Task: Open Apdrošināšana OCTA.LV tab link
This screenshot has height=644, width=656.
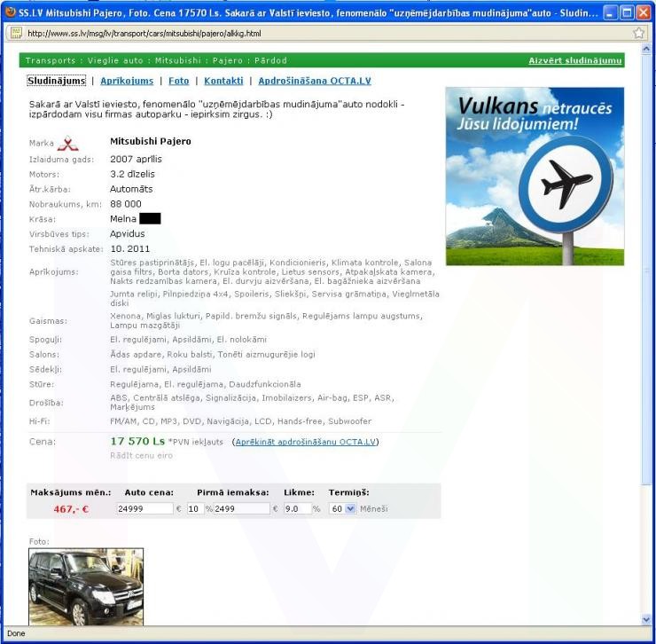Action: [x=314, y=81]
